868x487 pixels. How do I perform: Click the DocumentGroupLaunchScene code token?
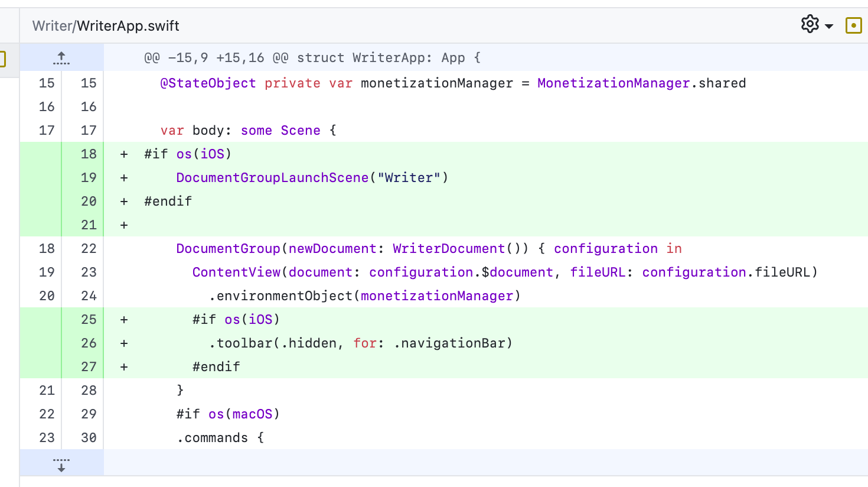[x=272, y=178]
